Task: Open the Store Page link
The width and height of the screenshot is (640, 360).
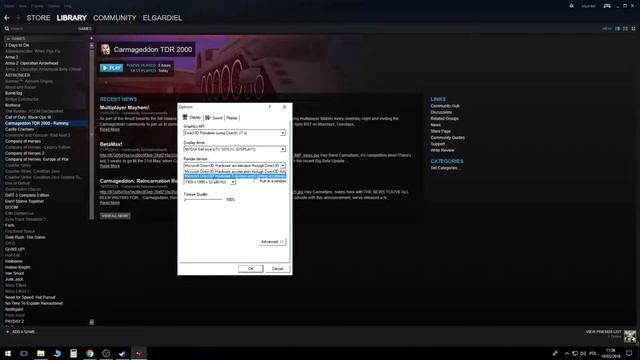Action: pyautogui.click(x=440, y=131)
